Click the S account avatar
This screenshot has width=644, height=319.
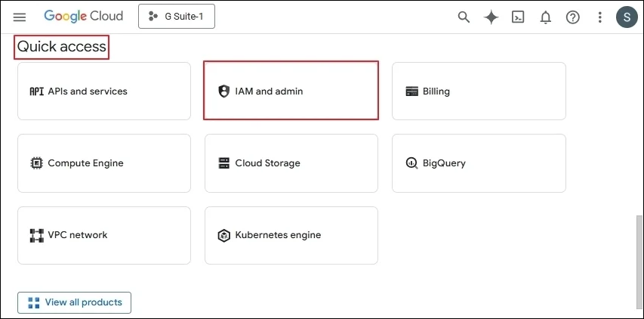pos(627,17)
